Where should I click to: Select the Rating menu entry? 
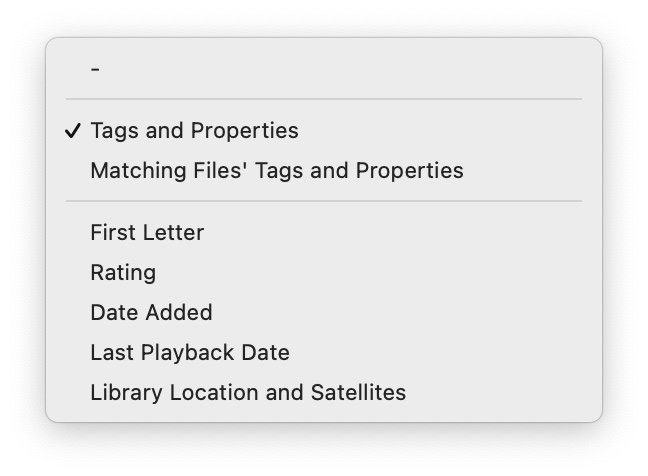coord(123,273)
